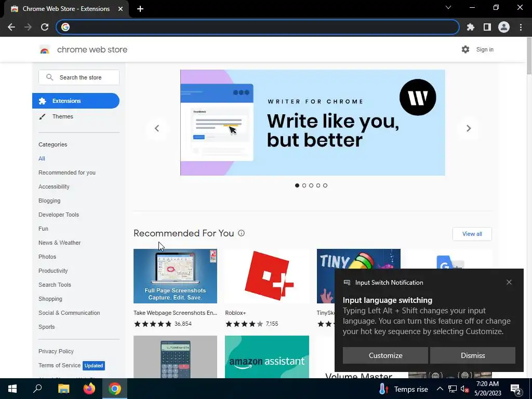Click the muted volume tray icon
The height and width of the screenshot is (399, 532).
pos(465,389)
